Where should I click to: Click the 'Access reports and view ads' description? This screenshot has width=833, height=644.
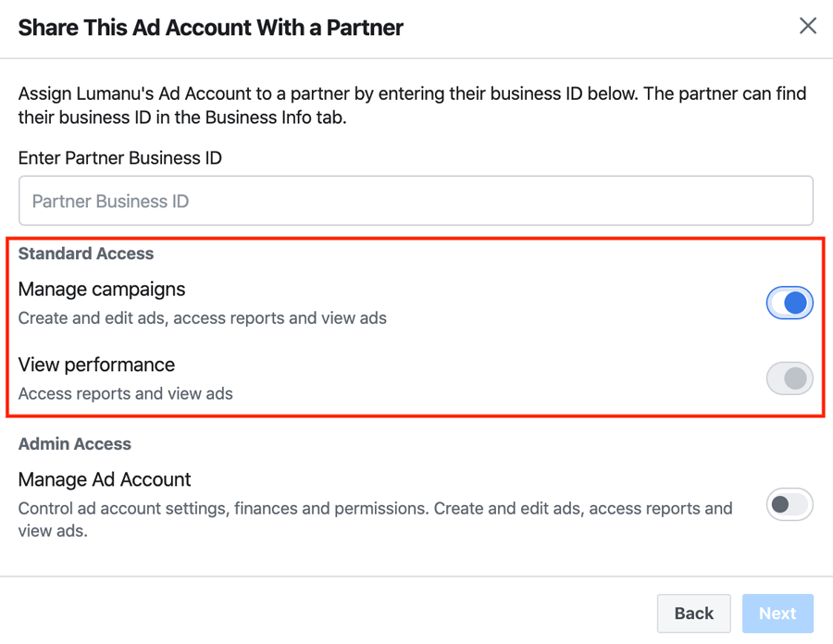(125, 393)
